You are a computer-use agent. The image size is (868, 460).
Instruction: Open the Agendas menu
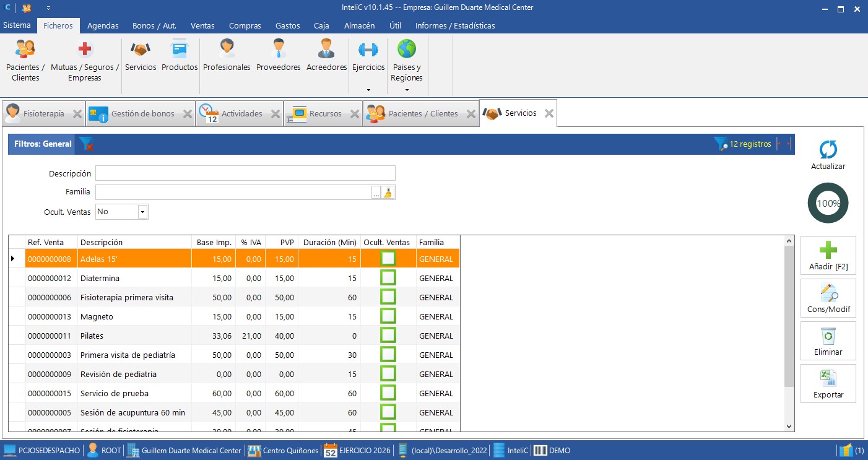[103, 25]
